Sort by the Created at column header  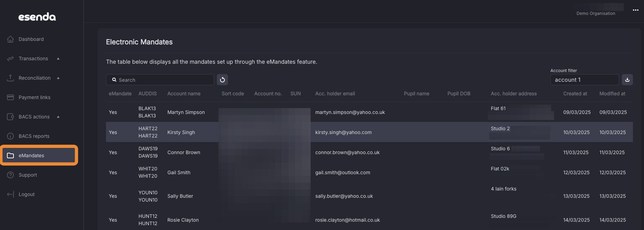(575, 94)
